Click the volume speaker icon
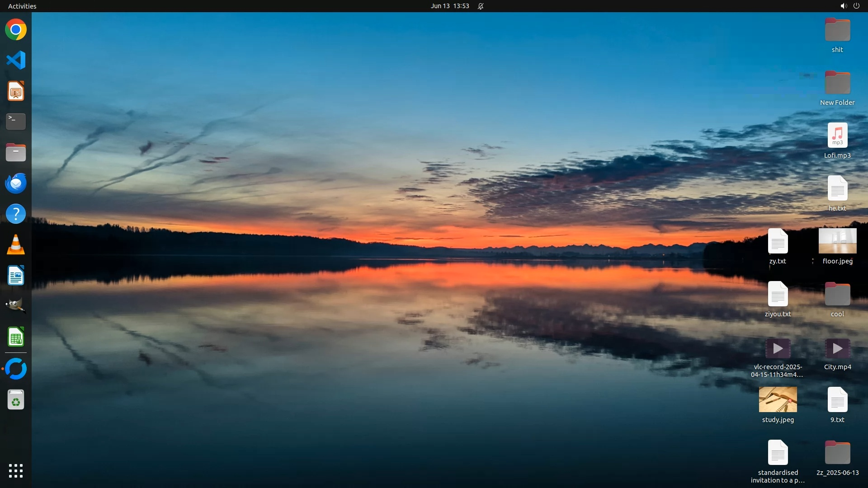This screenshot has height=488, width=868. pos(843,6)
